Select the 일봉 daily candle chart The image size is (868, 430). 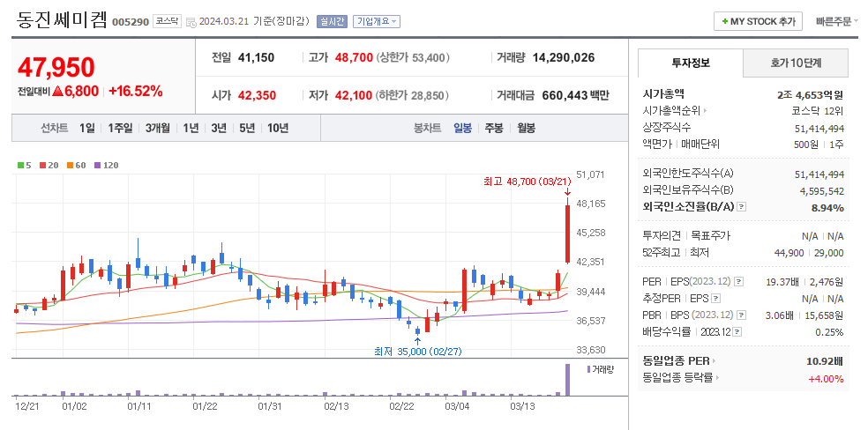(x=463, y=129)
